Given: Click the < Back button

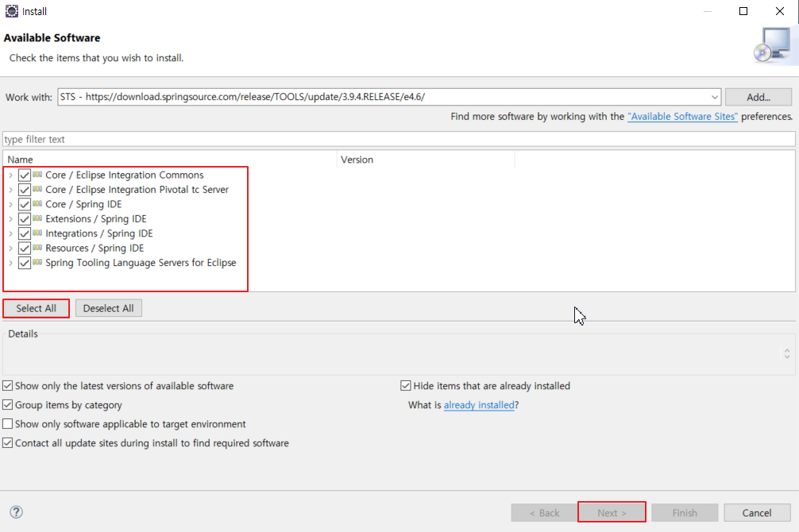Looking at the screenshot, I should (x=544, y=513).
